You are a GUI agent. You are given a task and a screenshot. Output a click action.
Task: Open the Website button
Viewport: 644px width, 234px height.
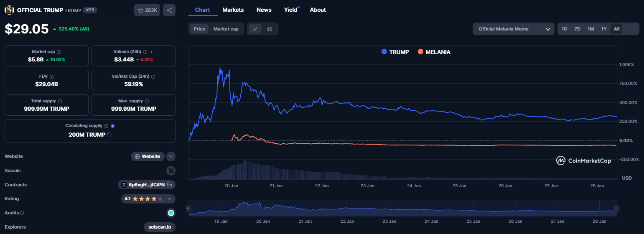click(x=148, y=156)
